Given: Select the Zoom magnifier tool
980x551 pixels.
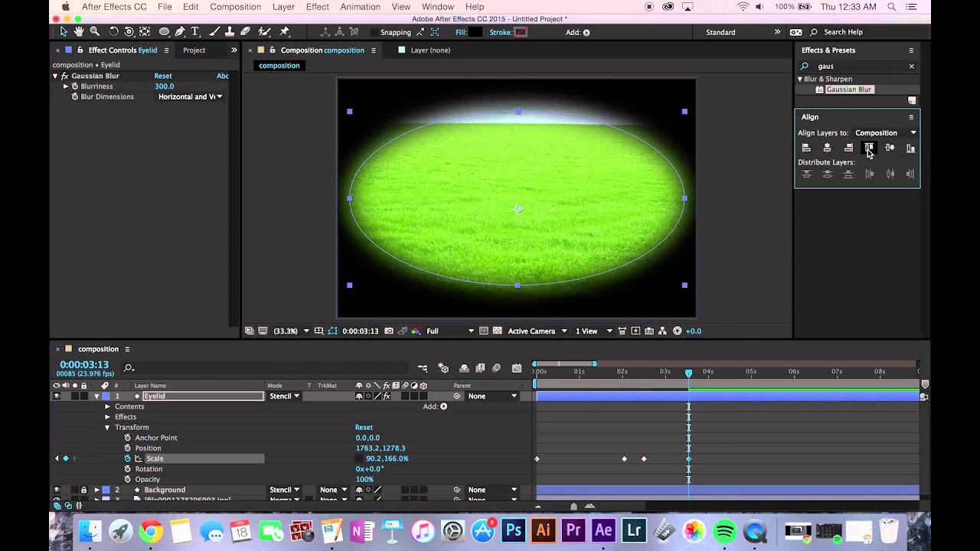Looking at the screenshot, I should tap(95, 31).
